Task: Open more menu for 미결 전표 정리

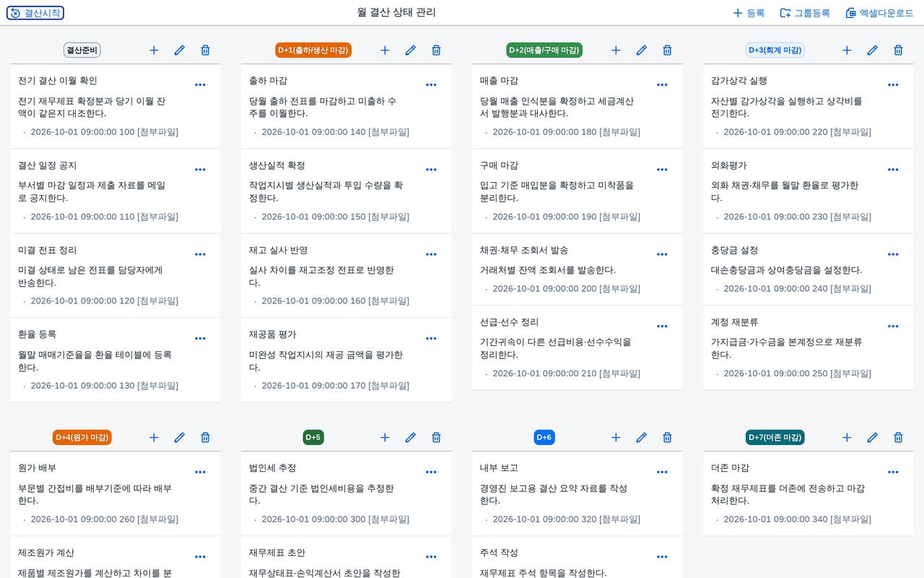Action: (200, 254)
